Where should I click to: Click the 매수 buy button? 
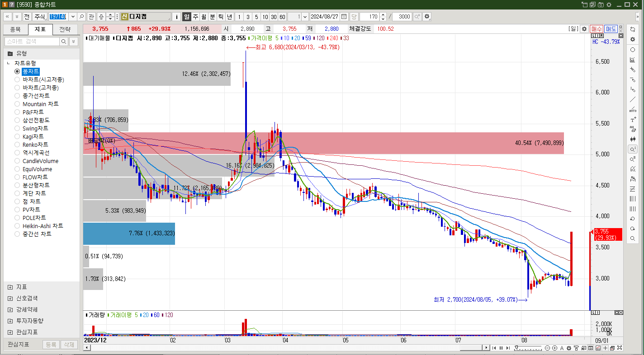click(x=597, y=28)
